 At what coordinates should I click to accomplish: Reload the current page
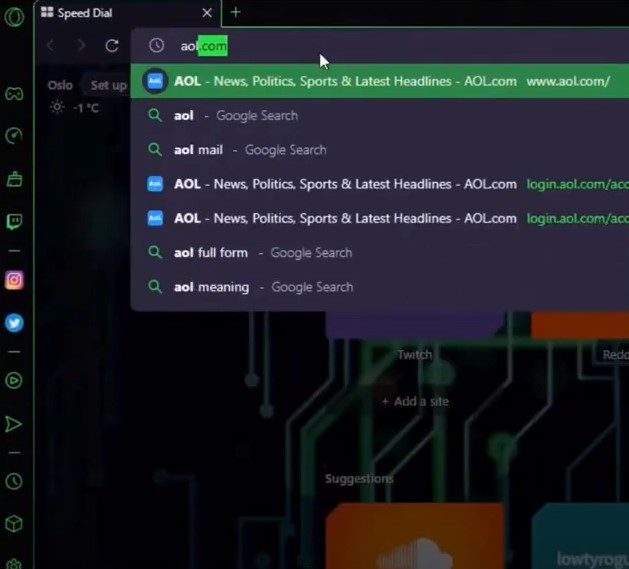(x=112, y=46)
